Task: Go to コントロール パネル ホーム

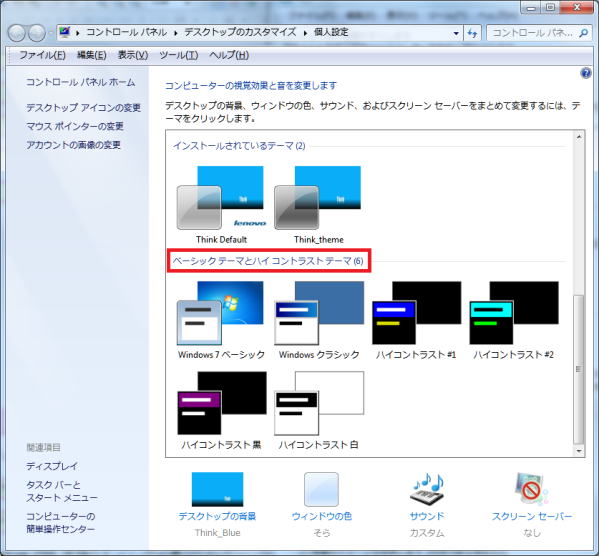Action: 81,82
